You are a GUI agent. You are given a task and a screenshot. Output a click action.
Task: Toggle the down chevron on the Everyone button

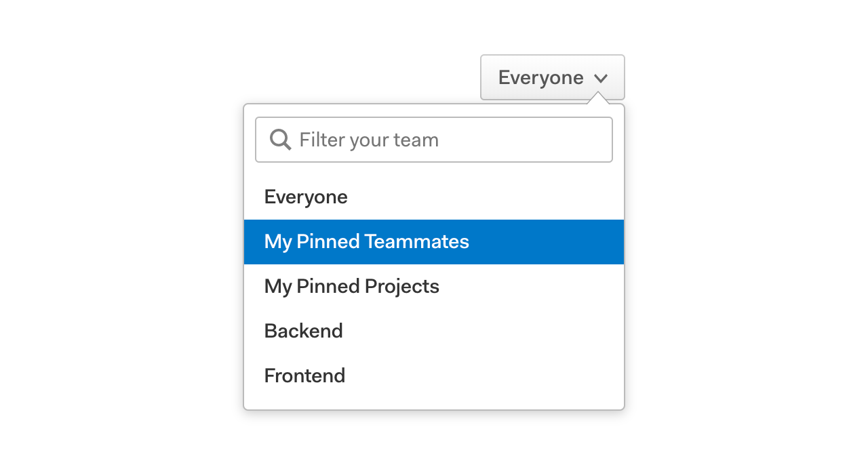click(600, 79)
